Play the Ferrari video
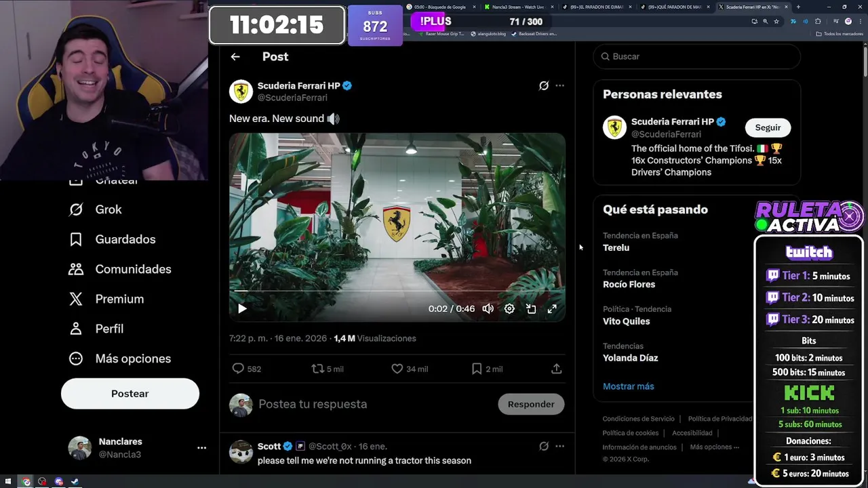The image size is (868, 488). coord(242,309)
